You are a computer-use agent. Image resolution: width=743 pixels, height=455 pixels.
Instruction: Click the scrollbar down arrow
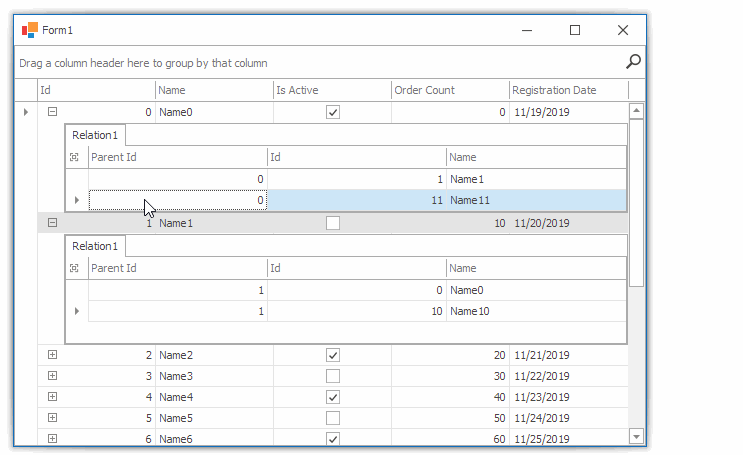(x=636, y=436)
